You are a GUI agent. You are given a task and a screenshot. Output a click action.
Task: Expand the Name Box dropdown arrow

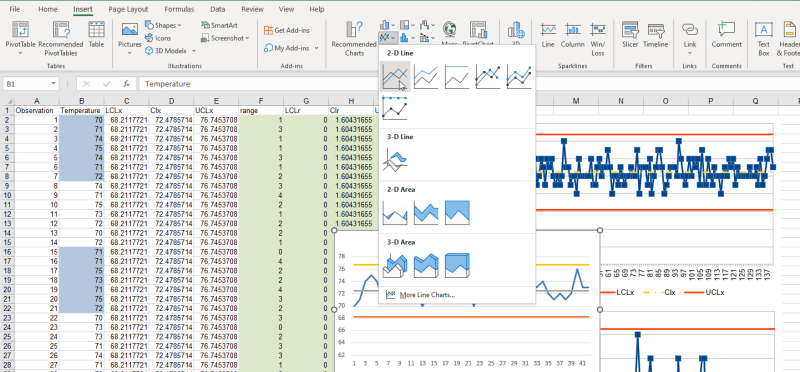(x=54, y=84)
